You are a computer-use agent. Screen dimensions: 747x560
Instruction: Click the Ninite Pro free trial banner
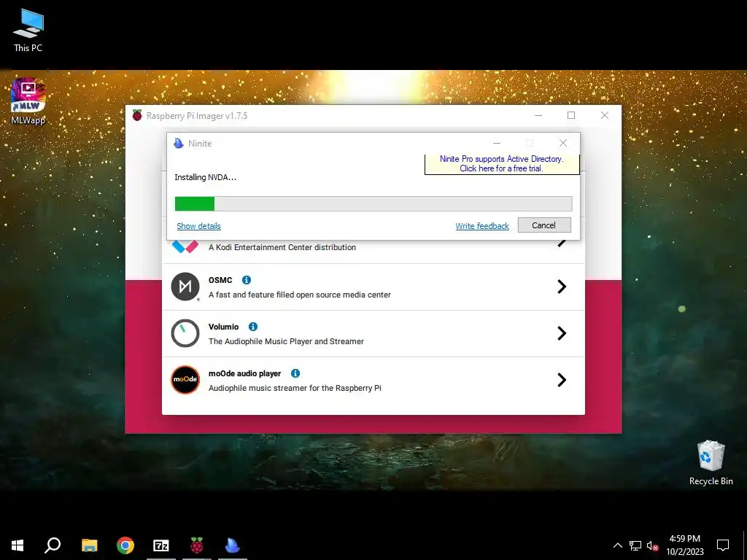coord(502,164)
